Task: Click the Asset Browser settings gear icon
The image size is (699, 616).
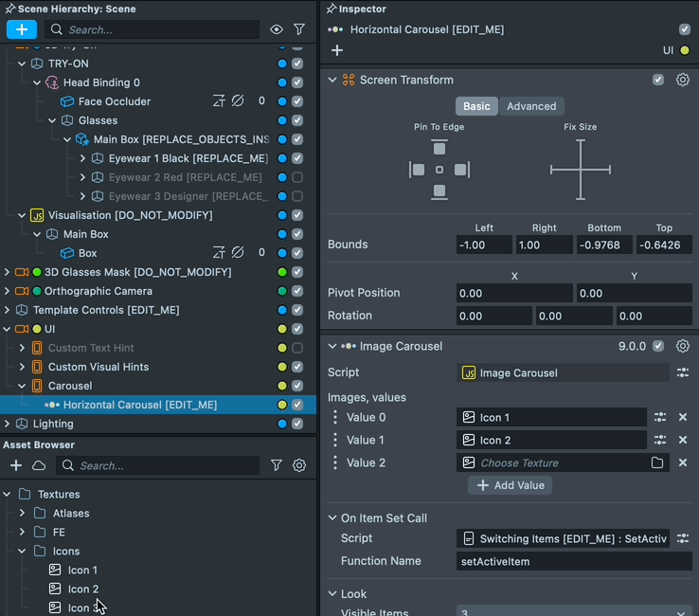Action: pos(299,465)
